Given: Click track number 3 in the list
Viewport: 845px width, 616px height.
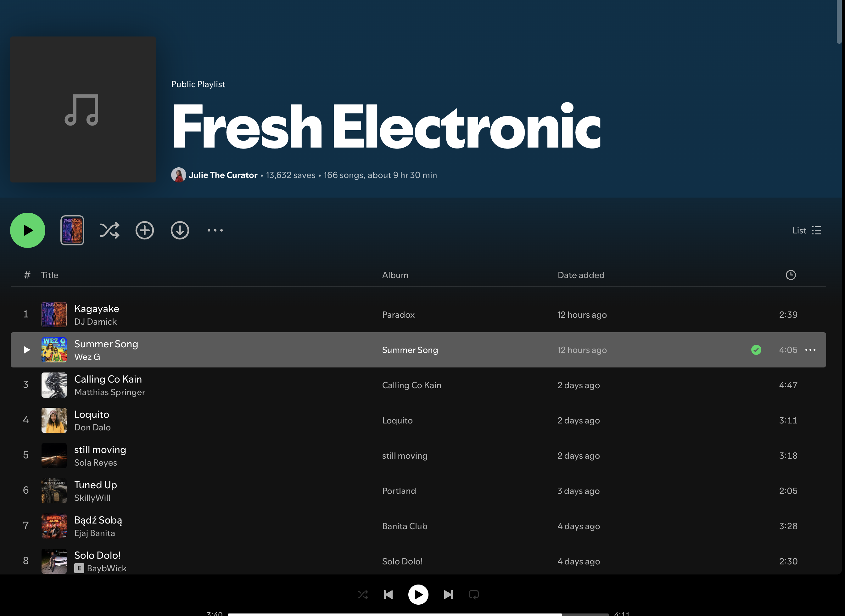Looking at the screenshot, I should tap(26, 384).
